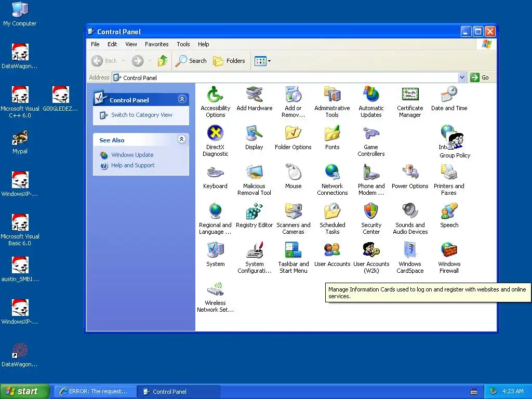The height and width of the screenshot is (399, 532).
Task: Launch Registry Editor icon
Action: (x=254, y=211)
